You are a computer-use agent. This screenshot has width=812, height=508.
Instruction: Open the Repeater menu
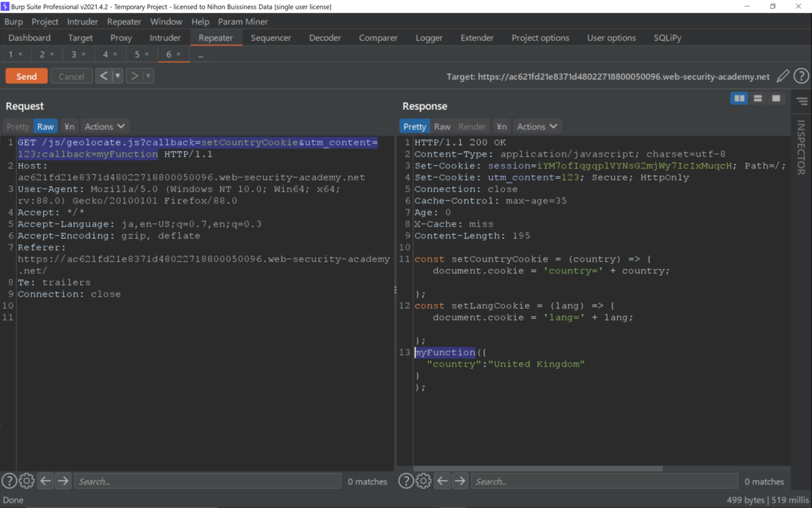click(x=125, y=22)
